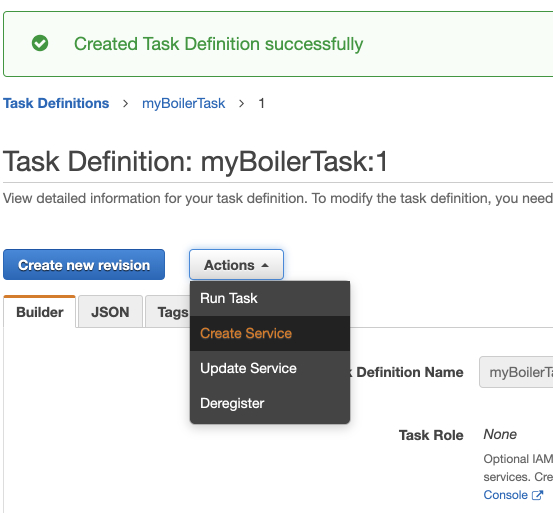Select Update Service menu entry
This screenshot has width=553, height=513.
point(270,368)
